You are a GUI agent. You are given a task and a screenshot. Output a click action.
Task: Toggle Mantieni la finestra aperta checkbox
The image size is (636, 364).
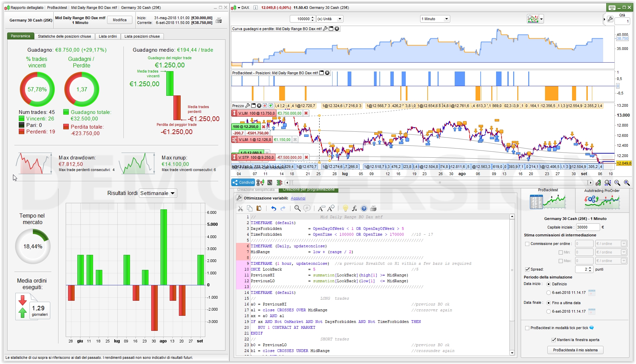554,340
